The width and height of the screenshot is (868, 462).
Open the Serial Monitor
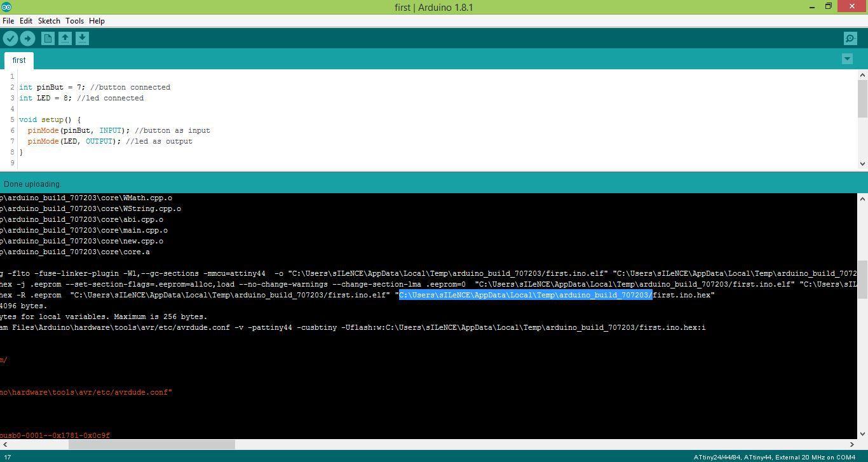pos(850,39)
